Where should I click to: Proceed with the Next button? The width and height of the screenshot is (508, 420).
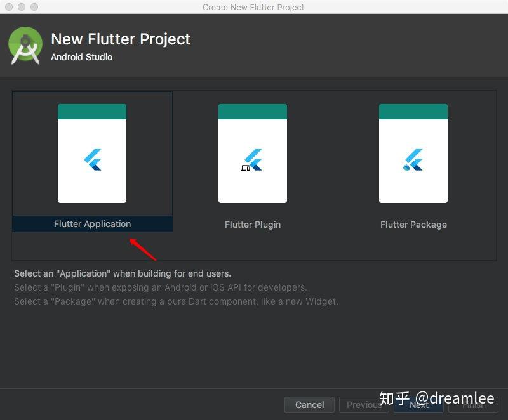(418, 405)
